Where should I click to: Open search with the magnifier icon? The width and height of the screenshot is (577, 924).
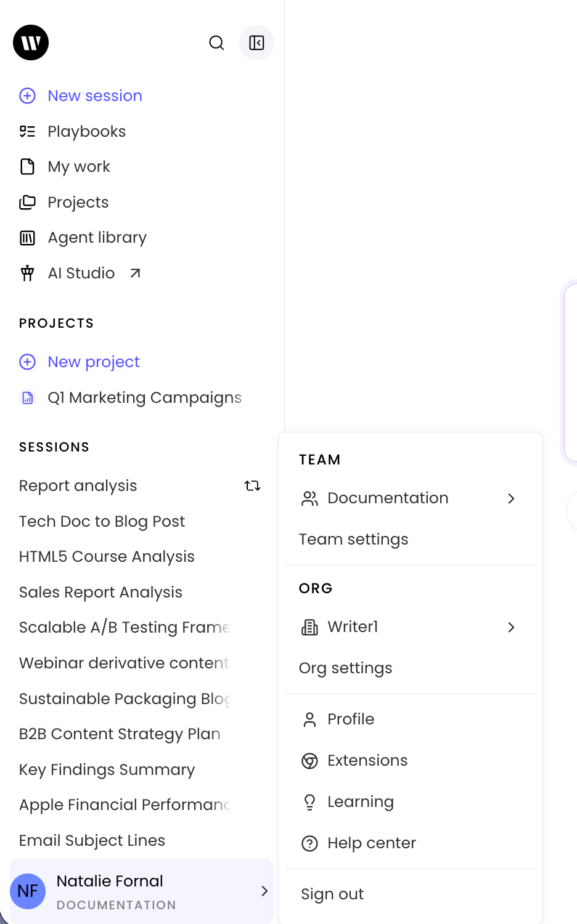click(216, 43)
